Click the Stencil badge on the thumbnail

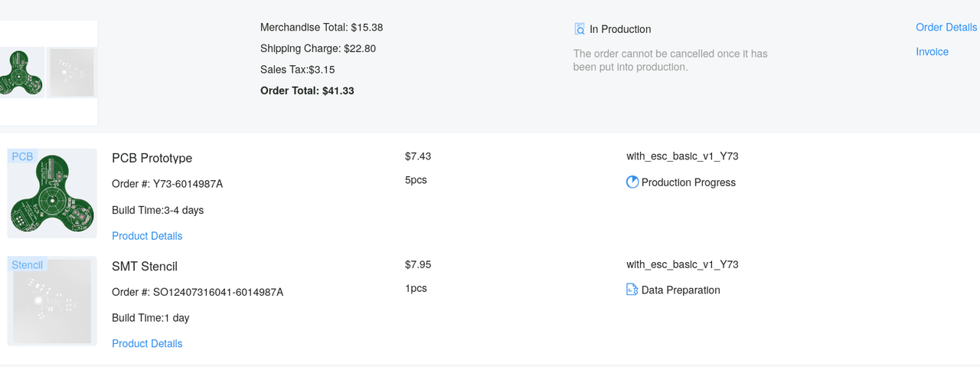28,264
